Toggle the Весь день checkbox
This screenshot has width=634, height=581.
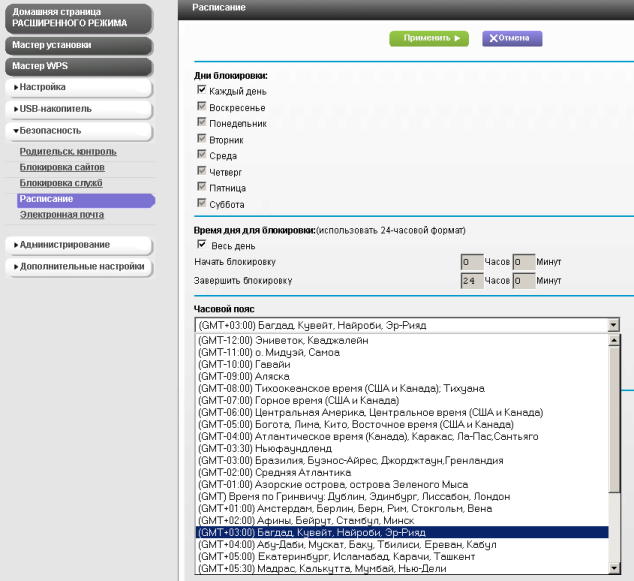[x=201, y=244]
